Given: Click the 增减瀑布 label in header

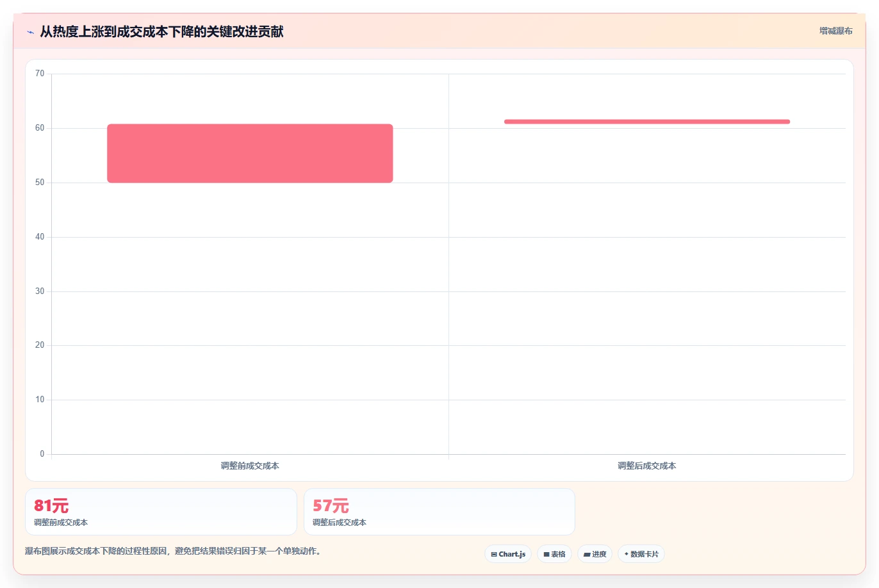Looking at the screenshot, I should pyautogui.click(x=835, y=31).
